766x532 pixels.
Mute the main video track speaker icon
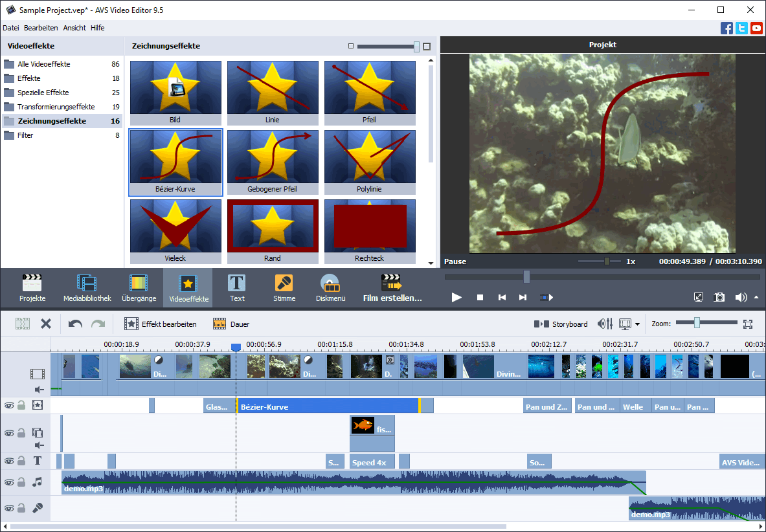point(37,389)
